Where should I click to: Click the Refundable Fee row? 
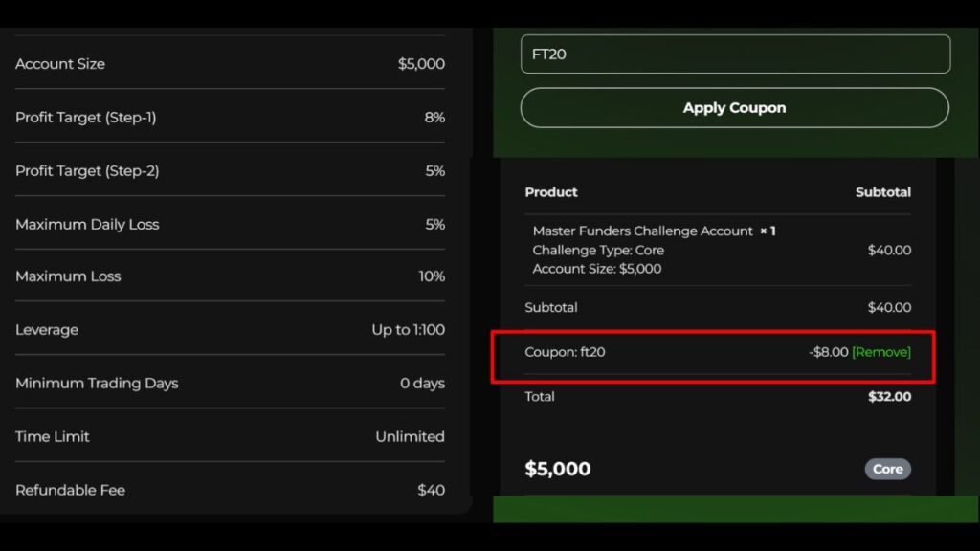click(230, 490)
